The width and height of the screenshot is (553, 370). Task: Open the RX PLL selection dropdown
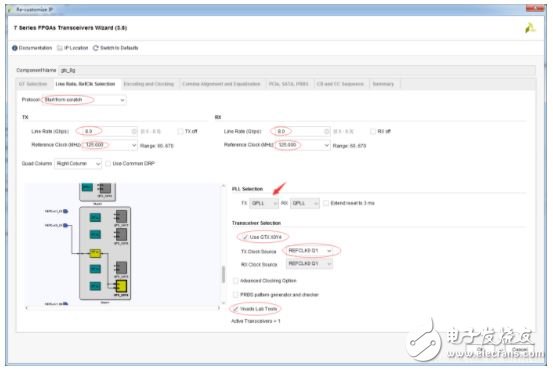tap(305, 203)
